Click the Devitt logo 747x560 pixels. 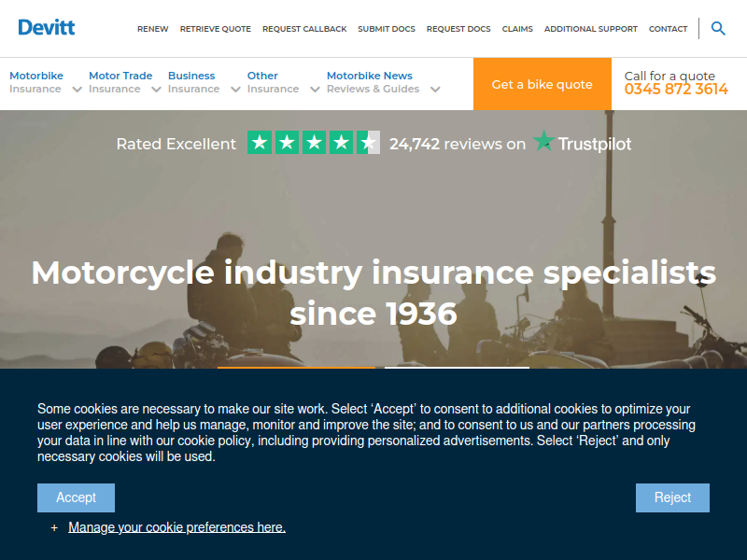pos(46,28)
